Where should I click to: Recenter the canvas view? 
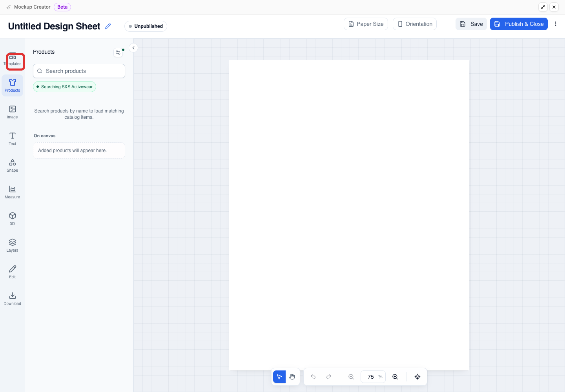pyautogui.click(x=417, y=377)
